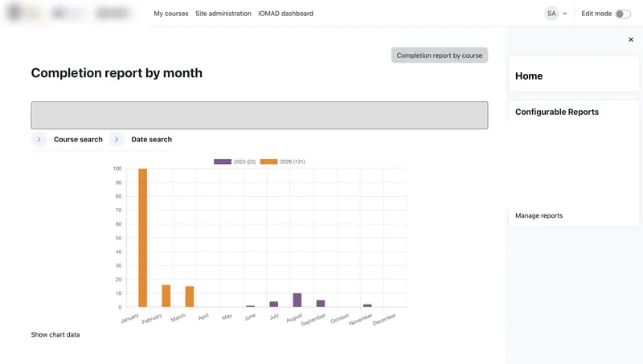
Task: Click the SA user avatar
Action: coord(551,14)
